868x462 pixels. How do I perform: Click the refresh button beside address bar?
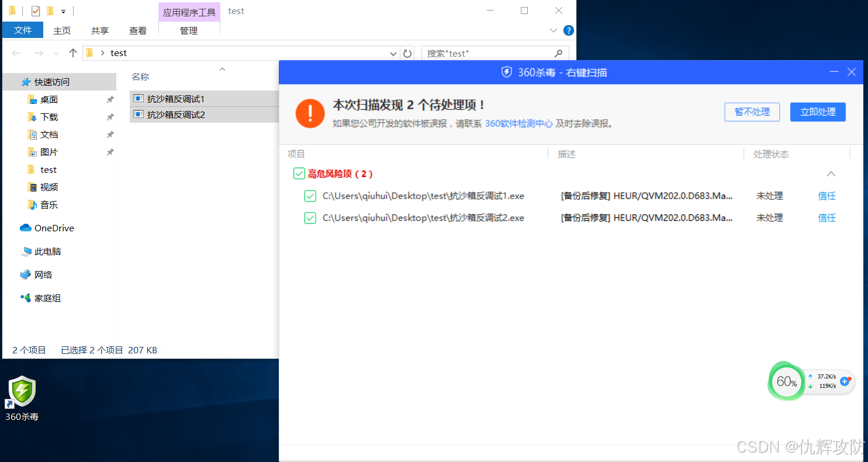(x=408, y=53)
